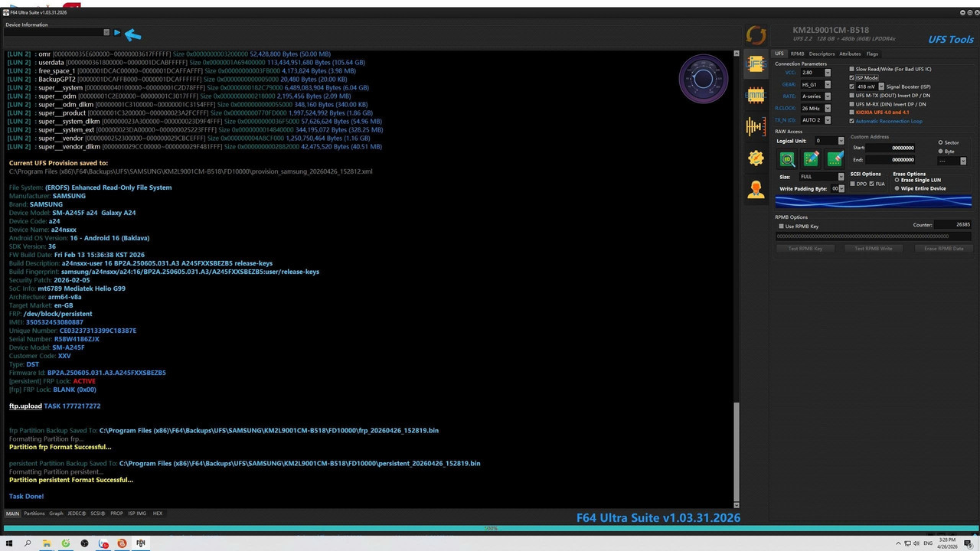Enable UFS M-RX (DIN) Invert checkbox
Viewport: 980px width, 551px height.
[x=852, y=104]
